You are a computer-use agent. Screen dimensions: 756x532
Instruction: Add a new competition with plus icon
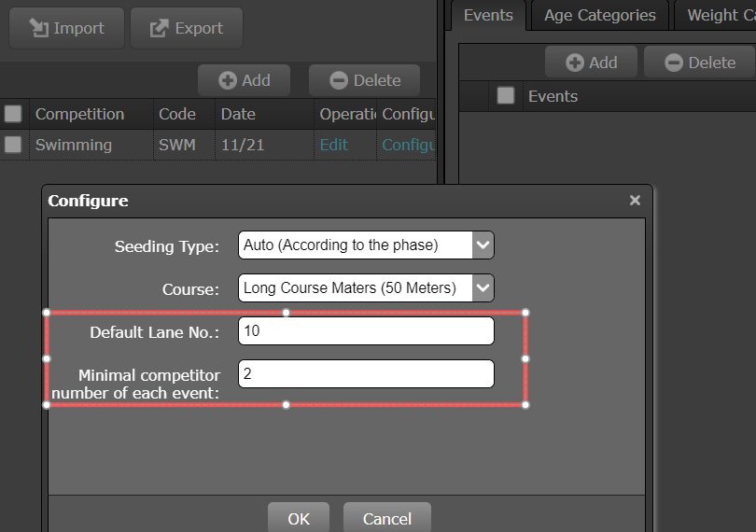[x=228, y=80]
